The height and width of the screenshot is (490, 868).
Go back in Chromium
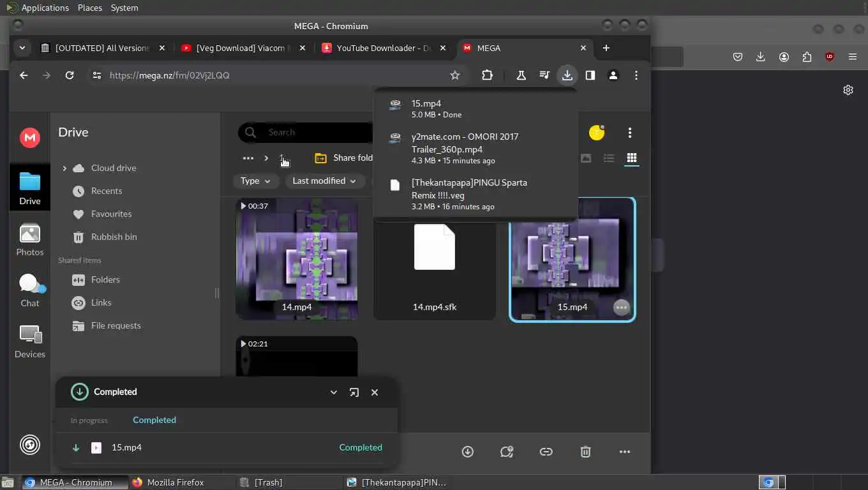coord(24,75)
